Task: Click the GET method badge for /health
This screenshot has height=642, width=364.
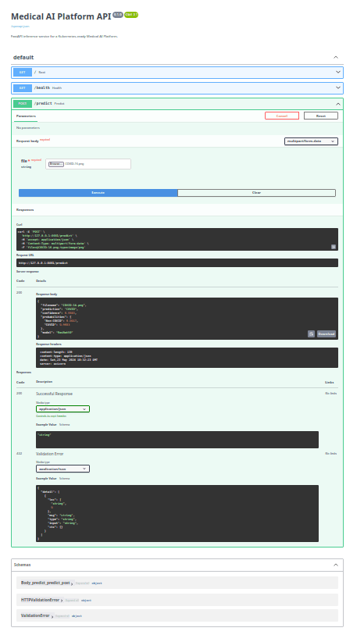Action: (x=23, y=88)
